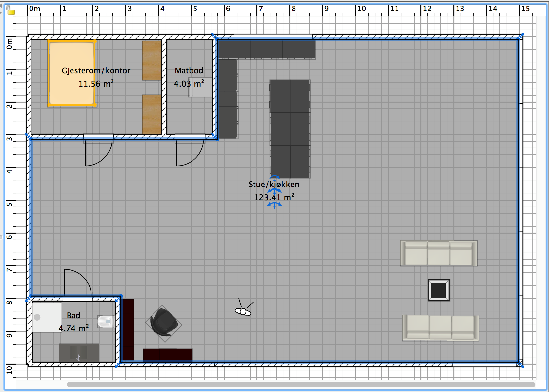549x392 pixels.
Task: Select the dark kitchen island block
Action: pyautogui.click(x=290, y=129)
